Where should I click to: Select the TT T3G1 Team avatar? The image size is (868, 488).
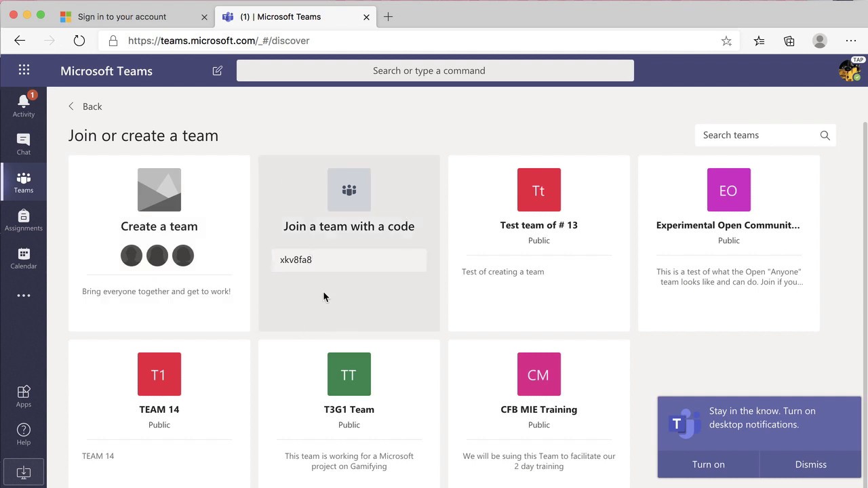coord(349,374)
